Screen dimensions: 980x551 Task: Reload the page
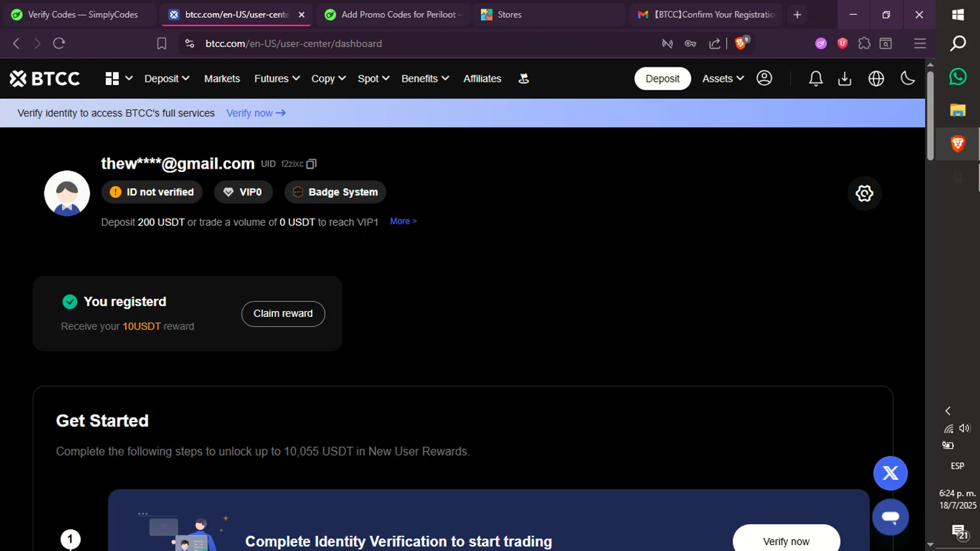point(59,44)
